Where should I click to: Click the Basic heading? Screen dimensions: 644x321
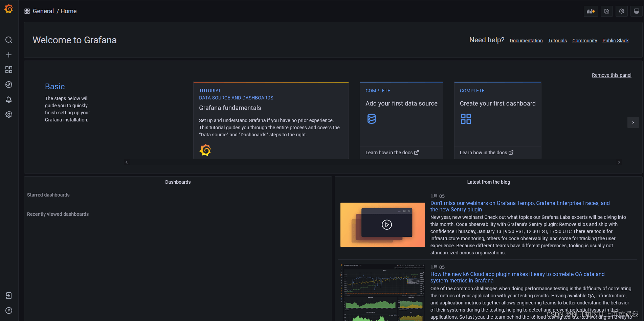(55, 87)
